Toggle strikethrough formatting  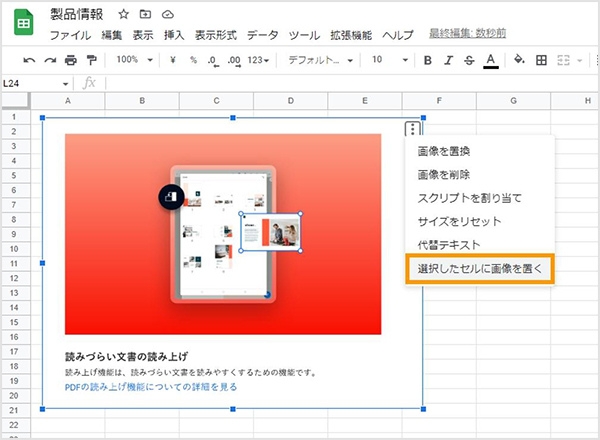pos(469,60)
